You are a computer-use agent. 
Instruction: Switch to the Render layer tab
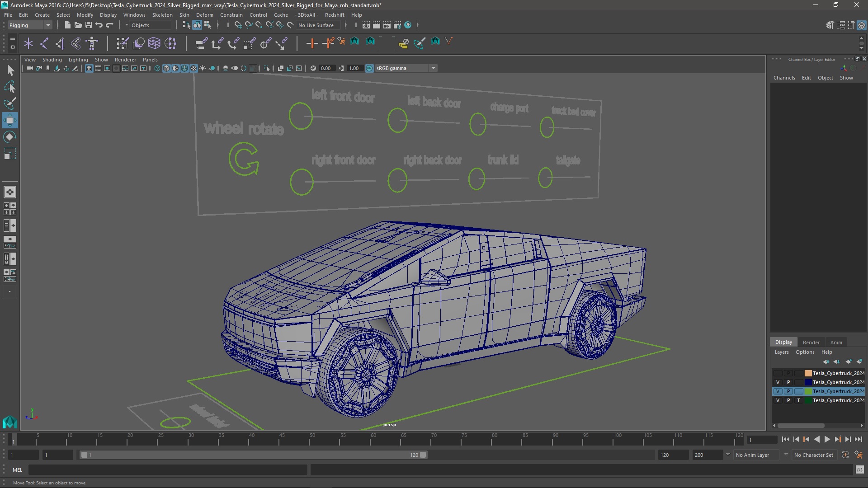click(811, 343)
